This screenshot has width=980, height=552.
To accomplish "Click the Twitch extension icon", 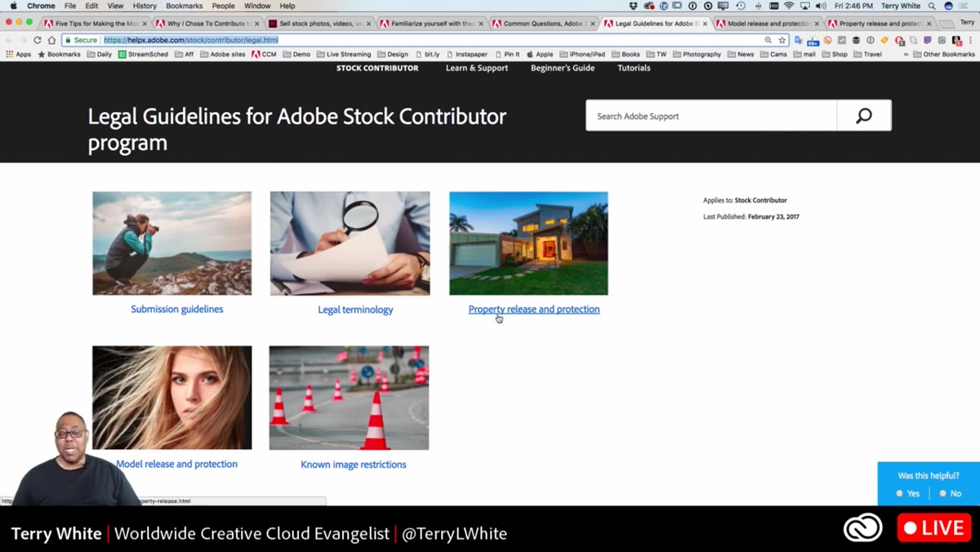I will [928, 40].
